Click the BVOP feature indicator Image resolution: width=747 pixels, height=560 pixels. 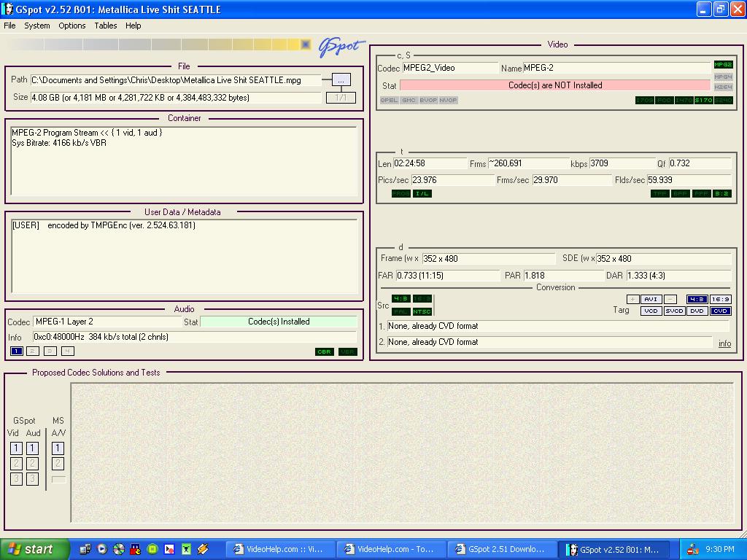428,100
